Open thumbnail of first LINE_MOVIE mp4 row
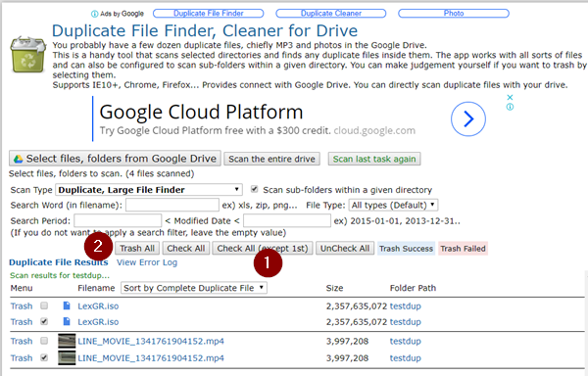The width and height of the screenshot is (588, 376). coord(67,341)
